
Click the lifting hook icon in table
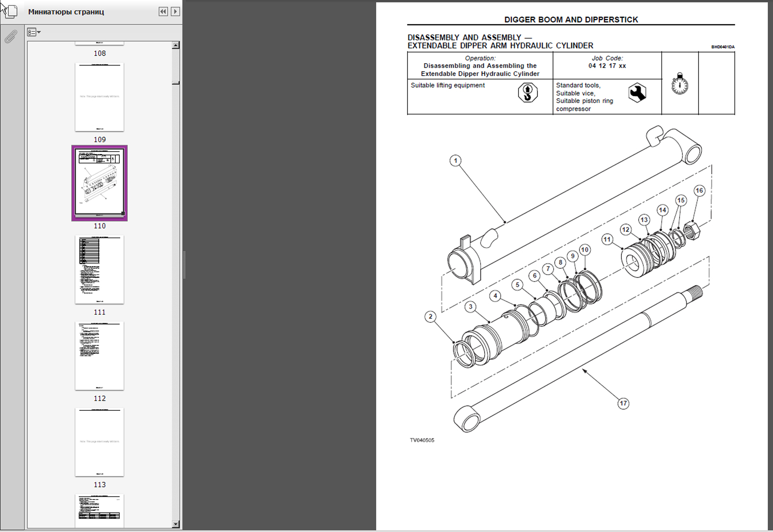(528, 92)
